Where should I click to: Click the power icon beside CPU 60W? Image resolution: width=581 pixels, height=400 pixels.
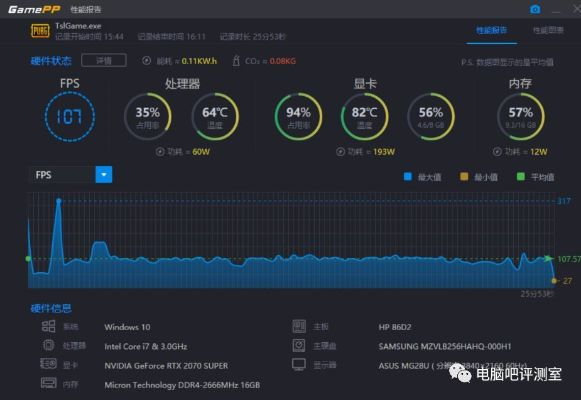point(160,151)
